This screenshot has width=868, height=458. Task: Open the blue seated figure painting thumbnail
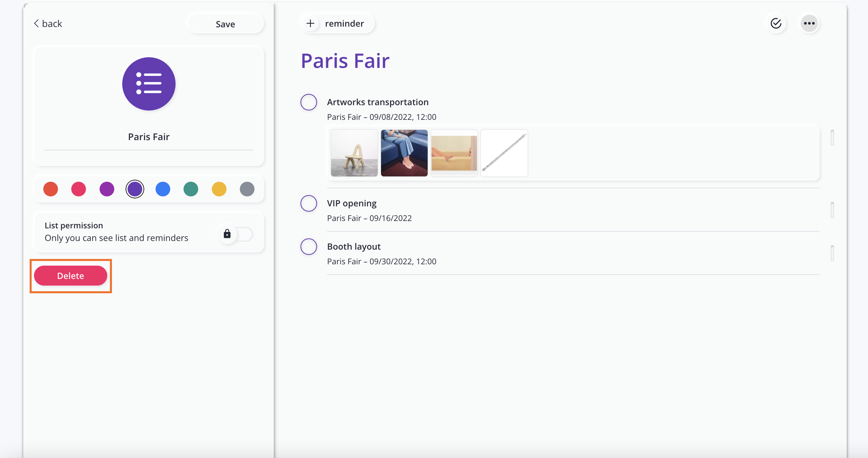click(404, 153)
